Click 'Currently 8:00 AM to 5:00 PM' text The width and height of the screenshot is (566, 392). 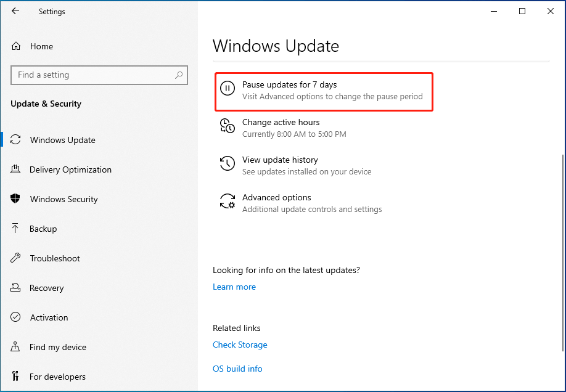[294, 134]
